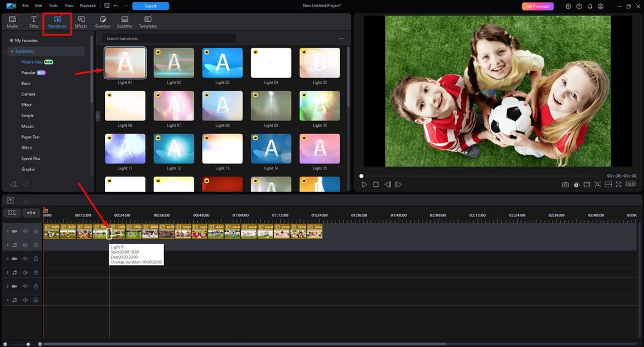Click the undo arrow icon
The height and width of the screenshot is (347, 644).
click(x=115, y=6)
